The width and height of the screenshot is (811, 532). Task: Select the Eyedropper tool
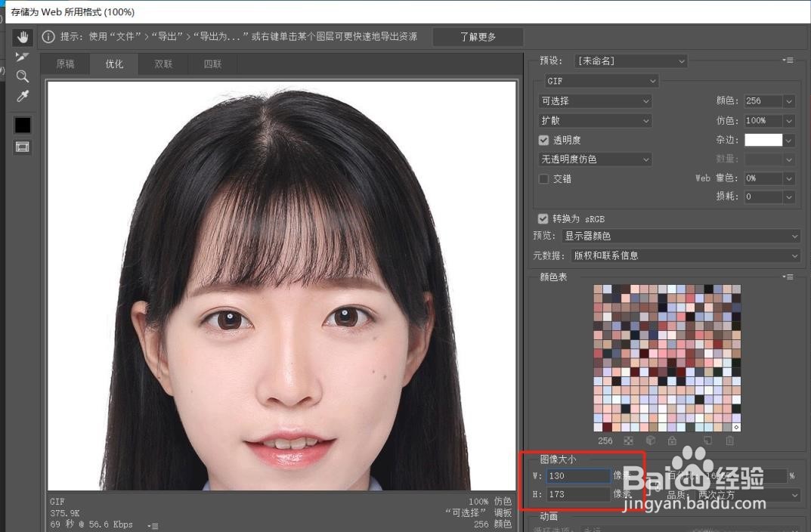point(22,96)
